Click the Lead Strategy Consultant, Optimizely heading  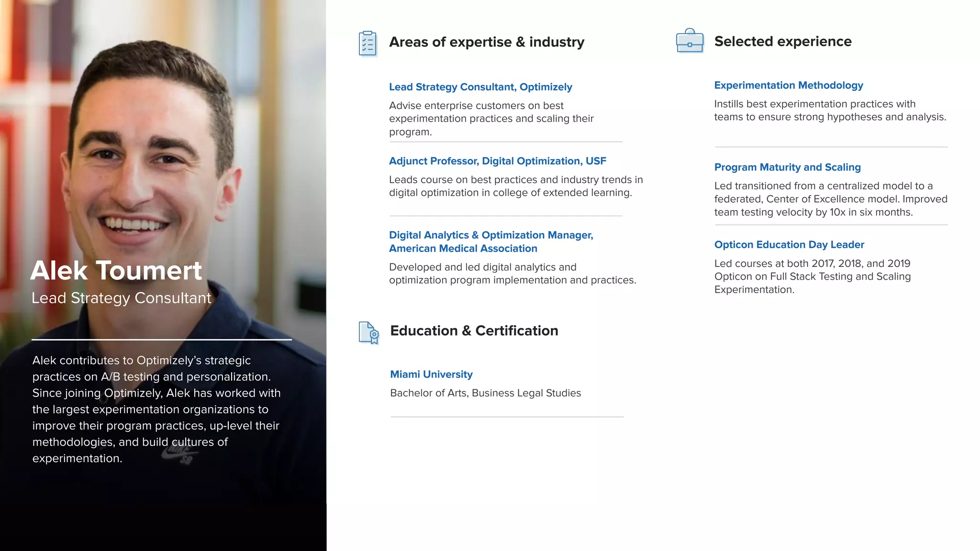480,87
